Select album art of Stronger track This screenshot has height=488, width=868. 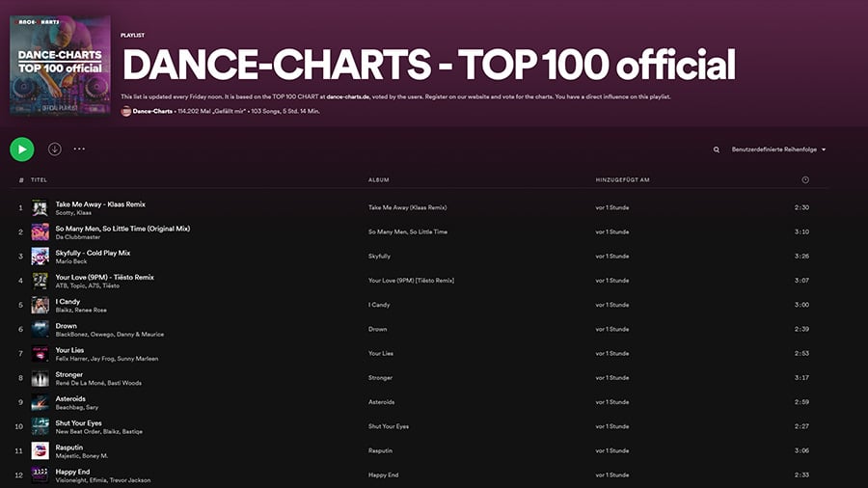pyautogui.click(x=40, y=378)
